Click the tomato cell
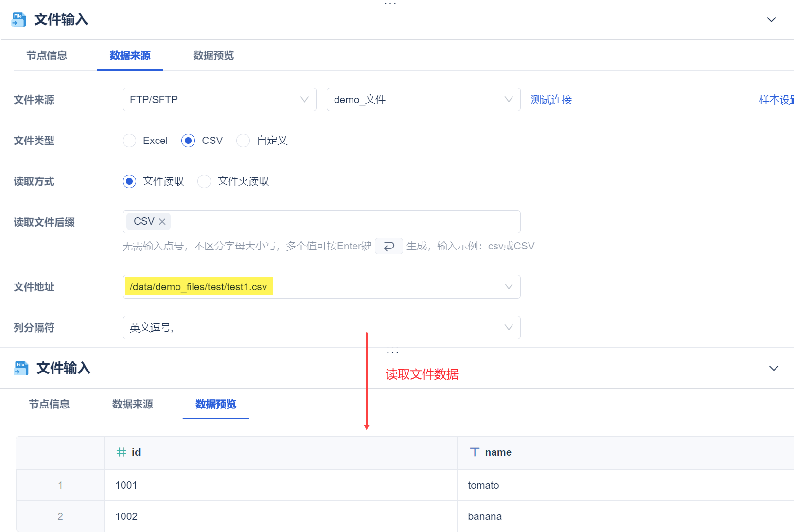 coord(625,485)
